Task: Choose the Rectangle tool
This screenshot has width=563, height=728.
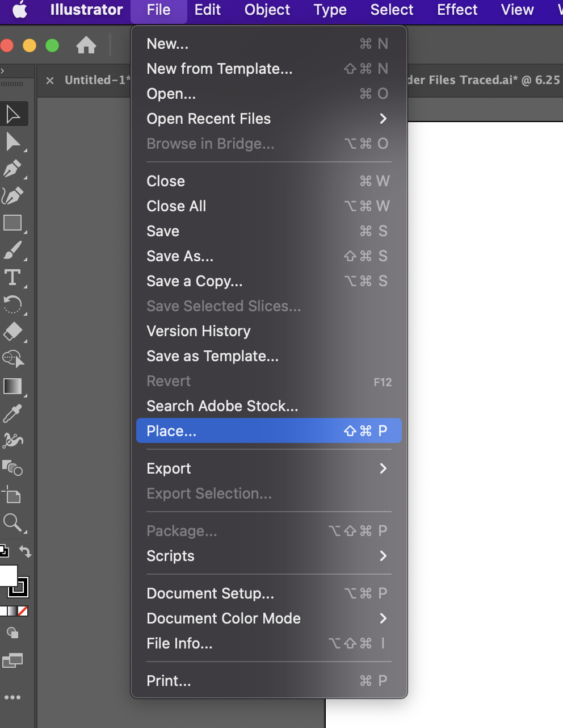Action: click(x=12, y=223)
